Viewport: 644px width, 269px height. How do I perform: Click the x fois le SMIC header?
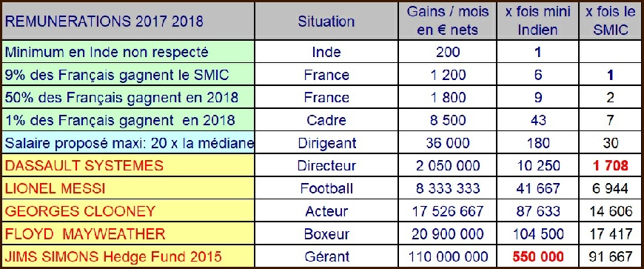611,21
